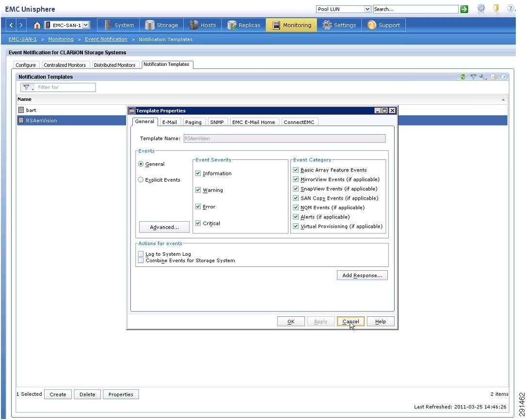Image resolution: width=526 pixels, height=420 pixels.
Task: Click the RSAenVision template row icon
Action: click(21, 120)
